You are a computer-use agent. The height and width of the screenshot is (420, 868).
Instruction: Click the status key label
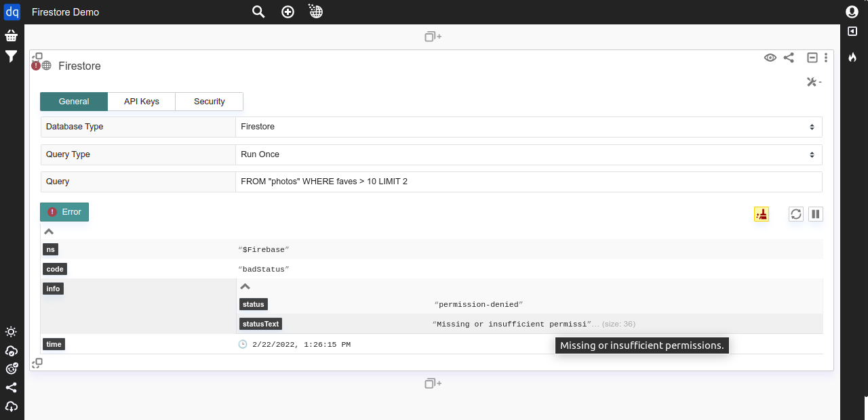pyautogui.click(x=254, y=304)
